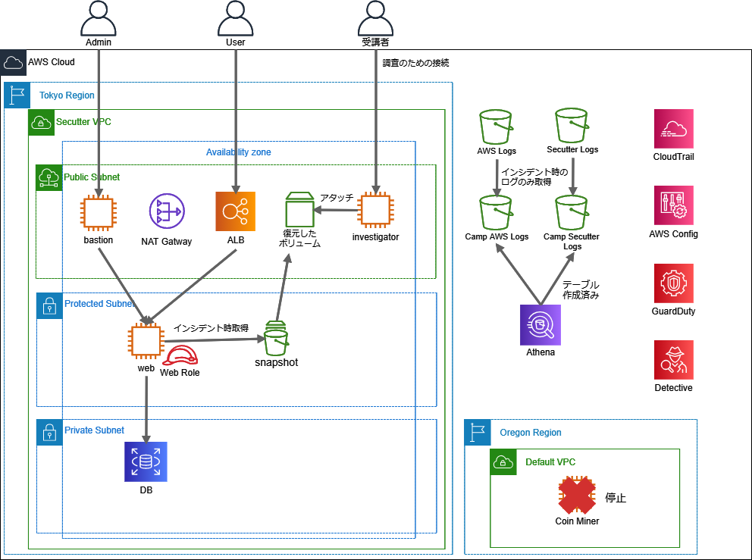Click the Athena query icon

tap(540, 325)
